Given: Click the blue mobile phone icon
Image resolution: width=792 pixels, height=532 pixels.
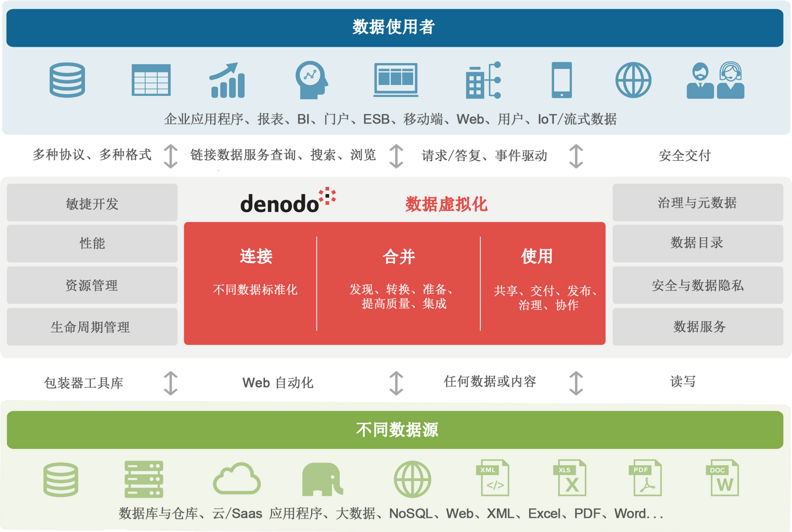Looking at the screenshot, I should point(562,80).
